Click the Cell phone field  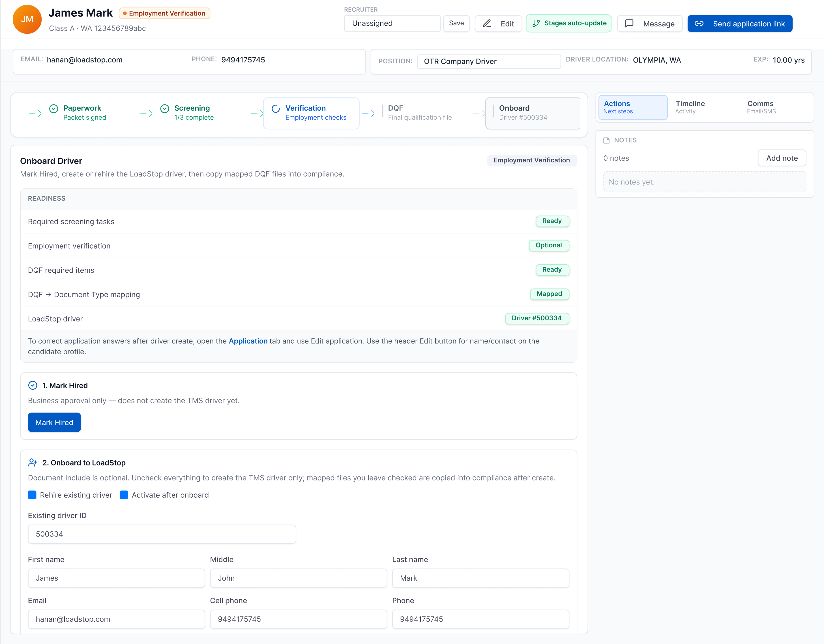click(x=299, y=619)
